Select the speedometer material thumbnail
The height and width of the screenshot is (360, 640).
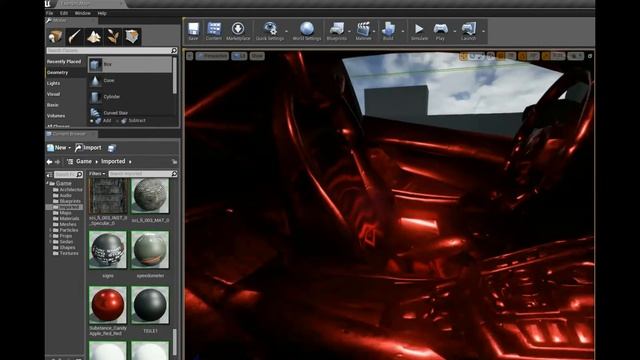click(x=150, y=250)
